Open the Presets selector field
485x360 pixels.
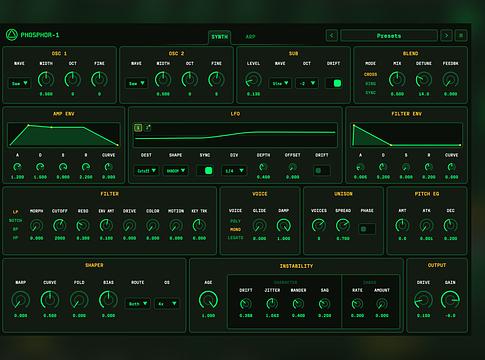(389, 35)
